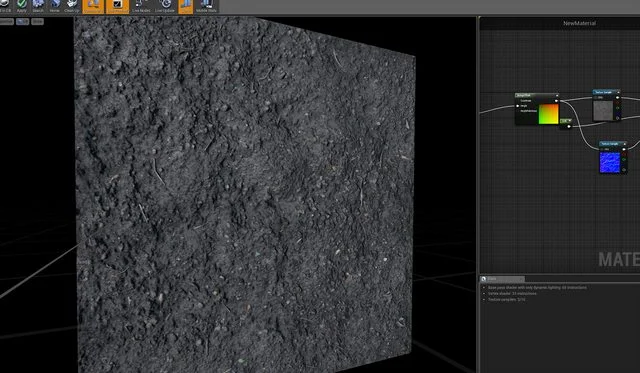Click the BumpOffset Coordinate input row

[526, 101]
